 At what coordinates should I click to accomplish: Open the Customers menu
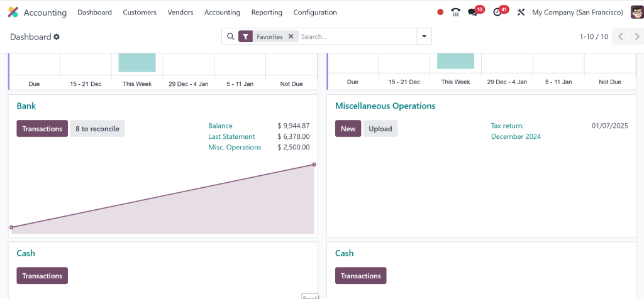tap(140, 13)
